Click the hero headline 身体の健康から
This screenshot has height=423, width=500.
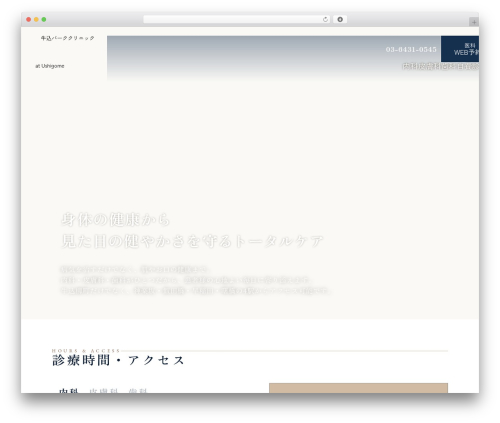tap(116, 220)
